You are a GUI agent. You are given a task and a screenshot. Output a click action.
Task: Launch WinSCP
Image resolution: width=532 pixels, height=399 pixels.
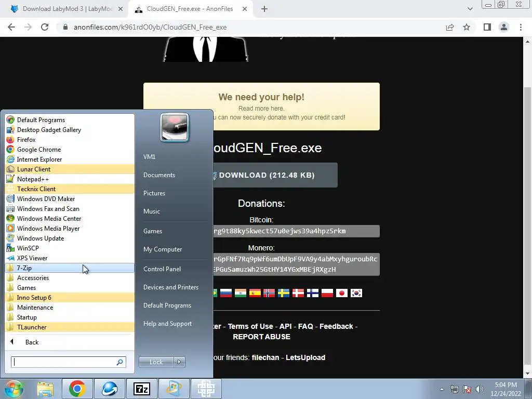[x=70, y=248]
